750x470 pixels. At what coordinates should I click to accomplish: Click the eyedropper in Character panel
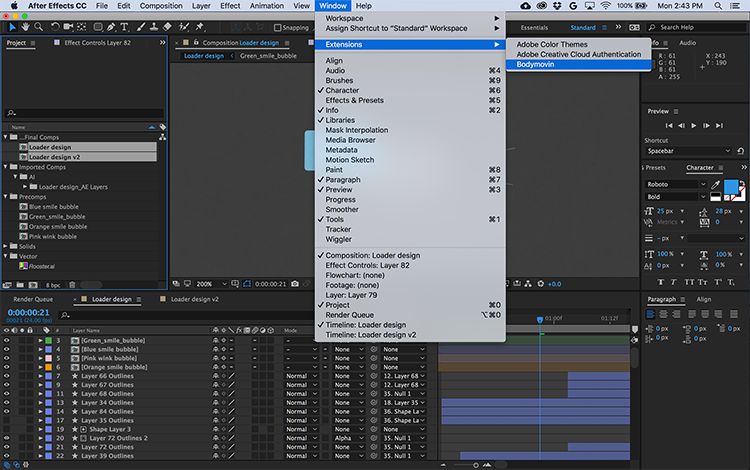(716, 185)
